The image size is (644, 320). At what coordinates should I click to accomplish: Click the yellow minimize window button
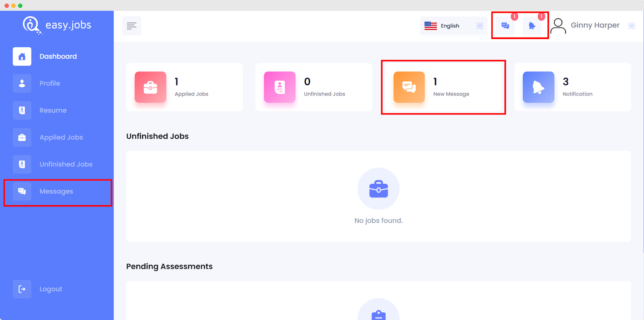13,6
